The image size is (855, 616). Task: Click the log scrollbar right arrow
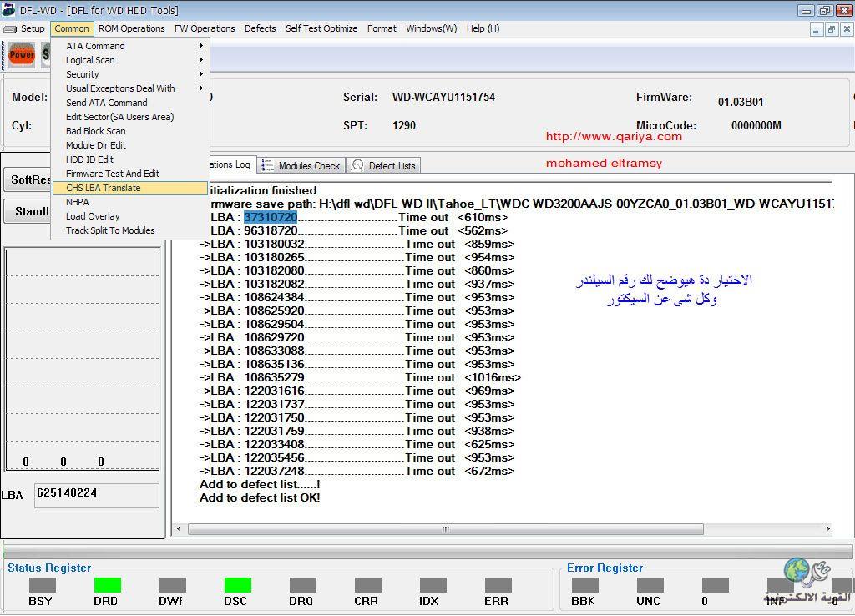(x=827, y=529)
